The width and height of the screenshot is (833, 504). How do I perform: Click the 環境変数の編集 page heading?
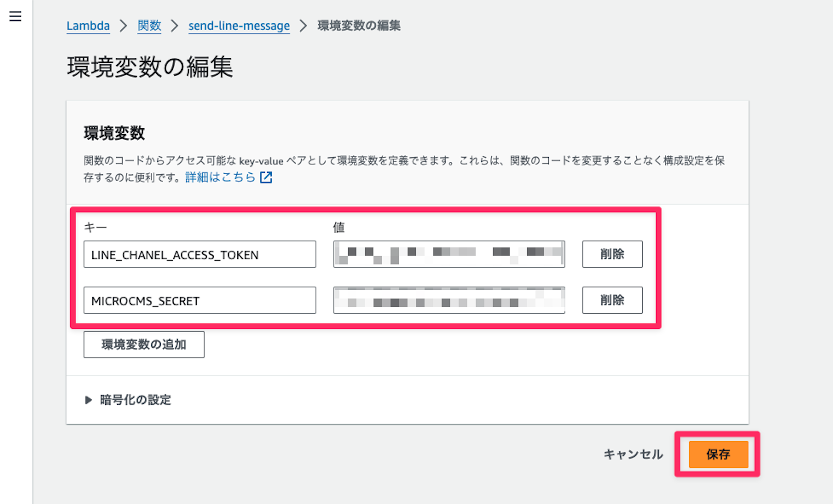[150, 67]
